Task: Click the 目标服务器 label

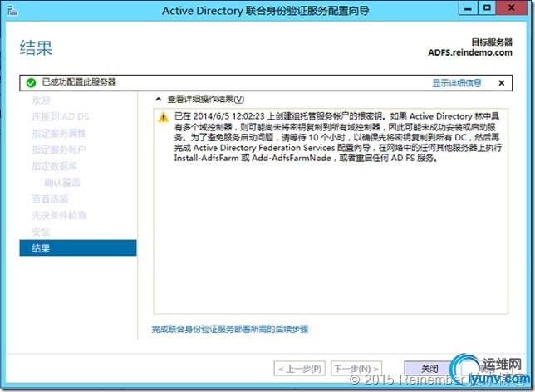Action: (x=492, y=42)
